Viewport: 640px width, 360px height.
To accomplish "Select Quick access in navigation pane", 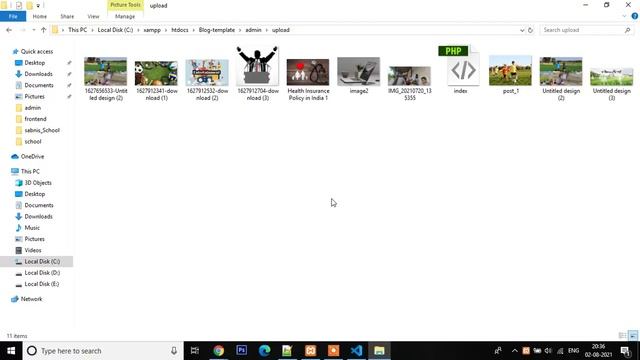I will pos(37,51).
